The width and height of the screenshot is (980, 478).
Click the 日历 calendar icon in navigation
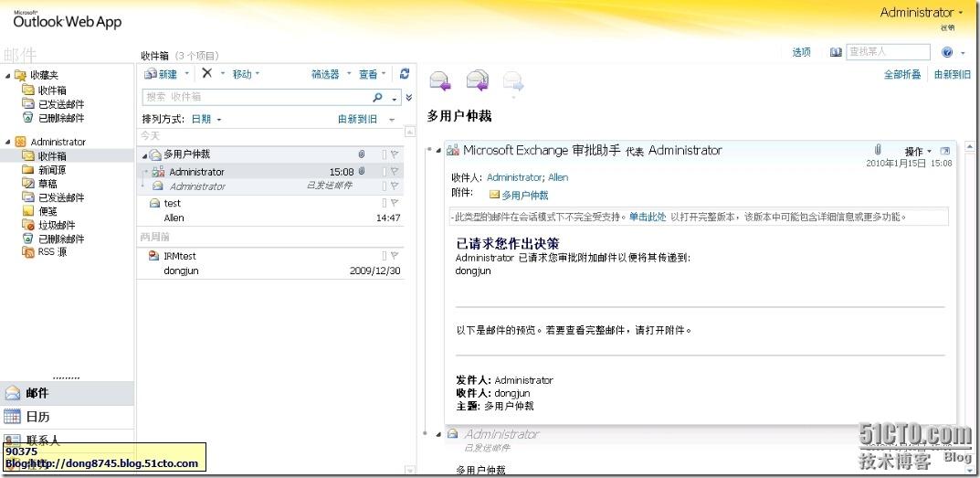[12, 416]
